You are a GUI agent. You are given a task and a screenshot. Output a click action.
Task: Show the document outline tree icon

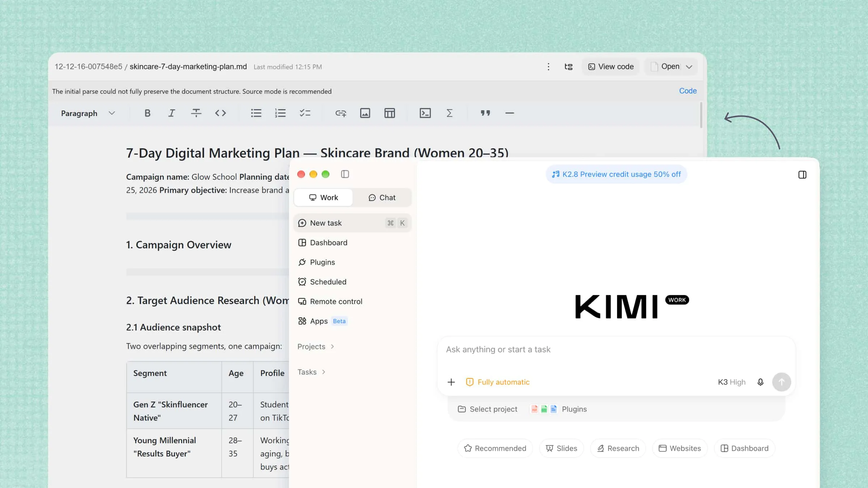point(568,67)
